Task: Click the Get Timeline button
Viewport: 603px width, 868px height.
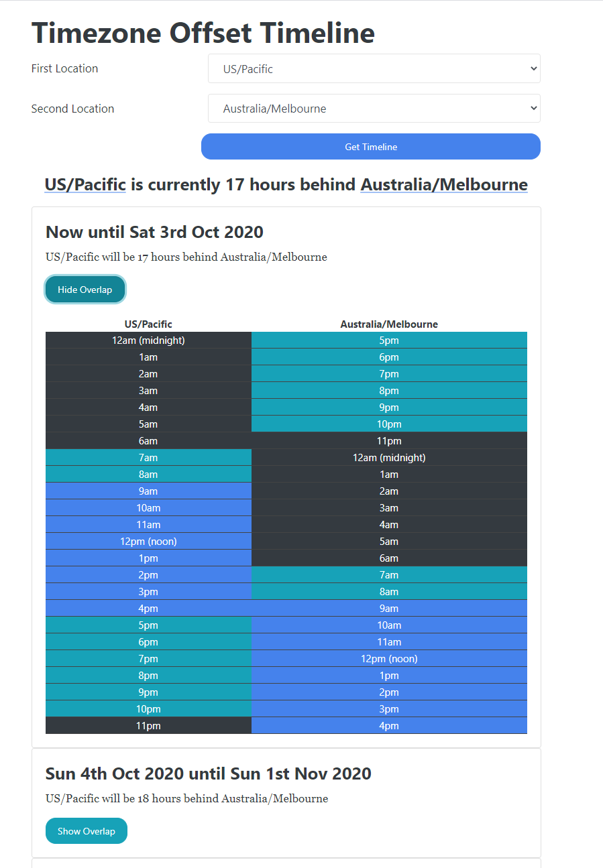Action: point(371,147)
